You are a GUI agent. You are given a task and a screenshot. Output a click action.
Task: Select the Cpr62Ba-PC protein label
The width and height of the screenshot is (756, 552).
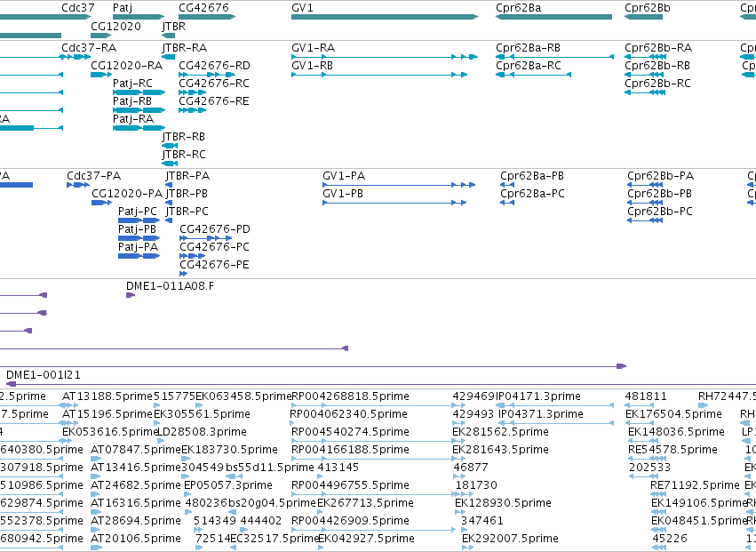[532, 194]
